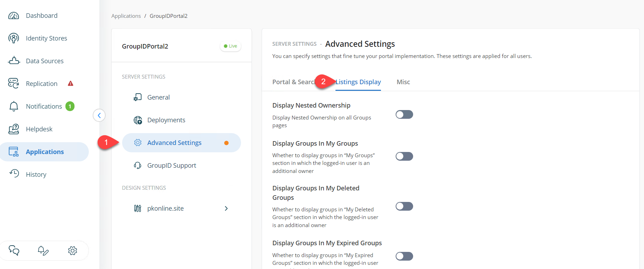644x269 pixels.
Task: Click the Applications icon in sidebar
Action: point(14,152)
